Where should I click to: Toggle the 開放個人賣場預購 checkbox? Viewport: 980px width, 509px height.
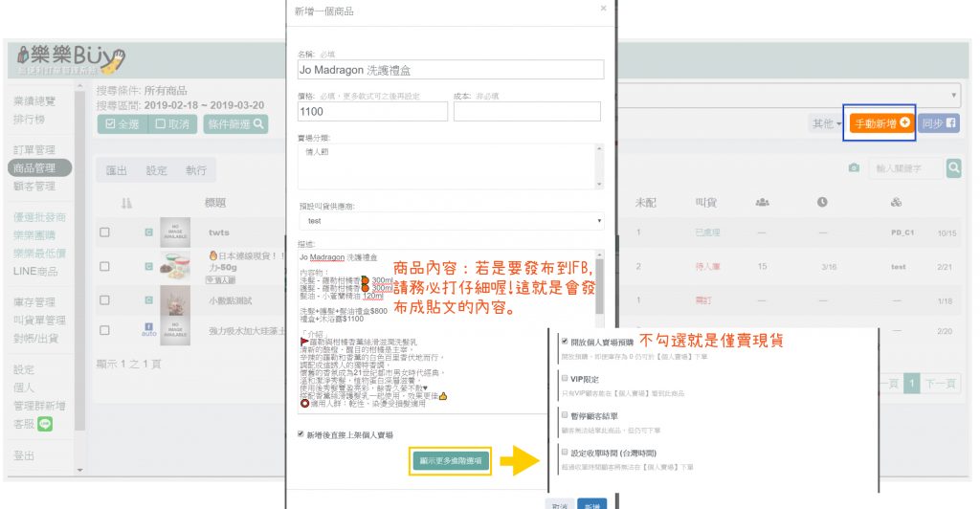pyautogui.click(x=565, y=341)
